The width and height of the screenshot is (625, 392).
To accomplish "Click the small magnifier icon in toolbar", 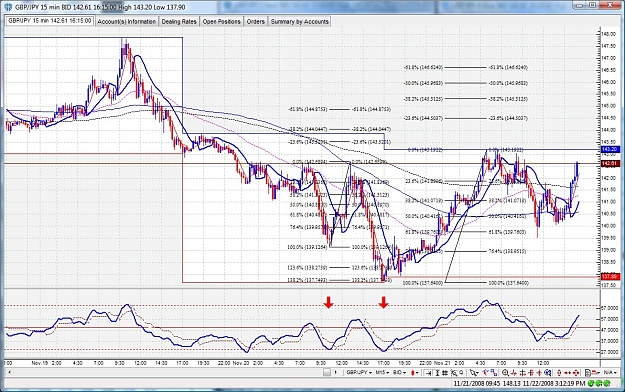I will 462,372.
